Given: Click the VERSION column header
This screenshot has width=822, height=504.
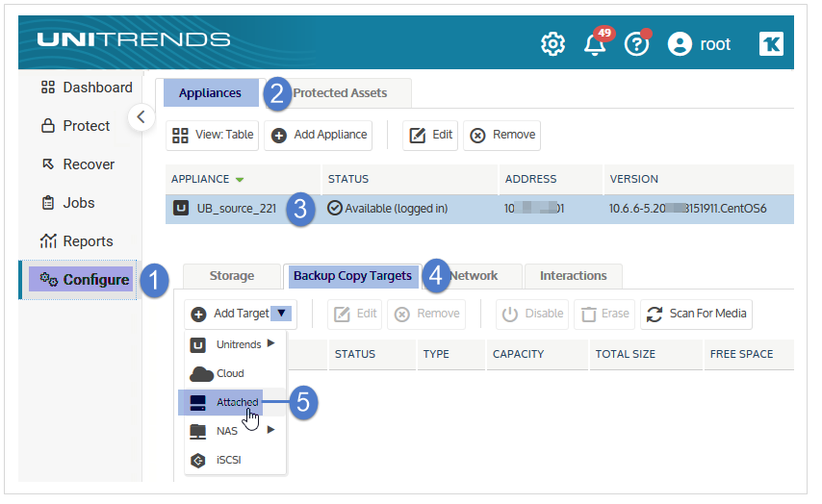Looking at the screenshot, I should coord(699,179).
